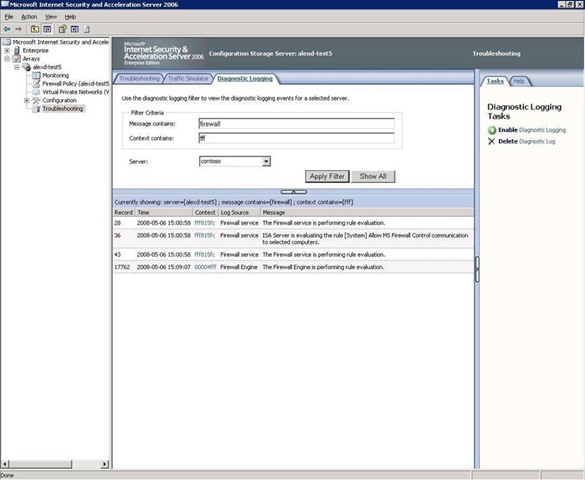Select the Troubleshooting tree item
Screen dimensions: 585x480
pyautogui.click(x=62, y=109)
